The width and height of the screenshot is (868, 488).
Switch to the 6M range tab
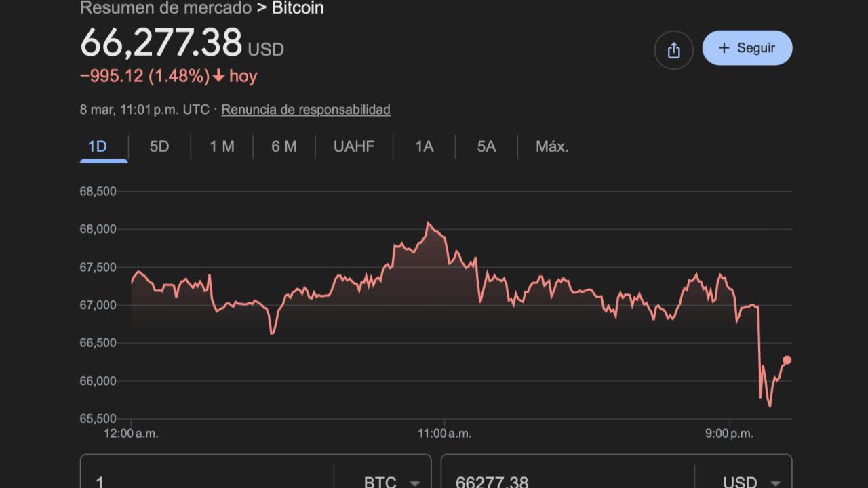283,146
